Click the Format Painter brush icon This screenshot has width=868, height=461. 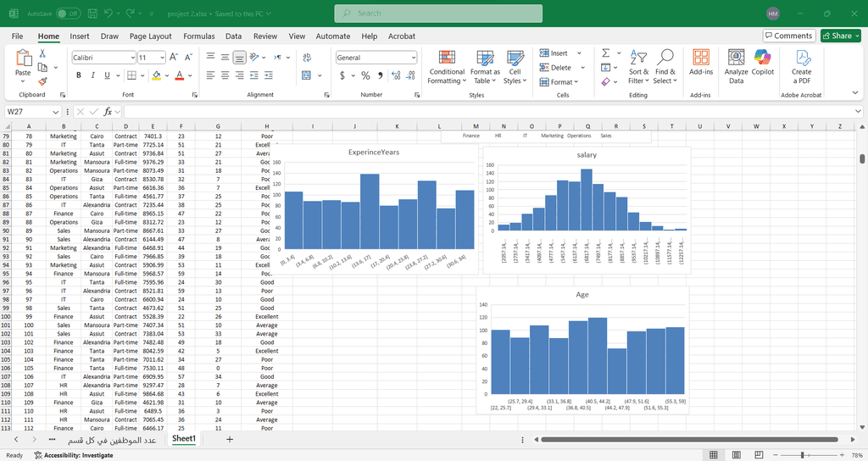(42, 81)
